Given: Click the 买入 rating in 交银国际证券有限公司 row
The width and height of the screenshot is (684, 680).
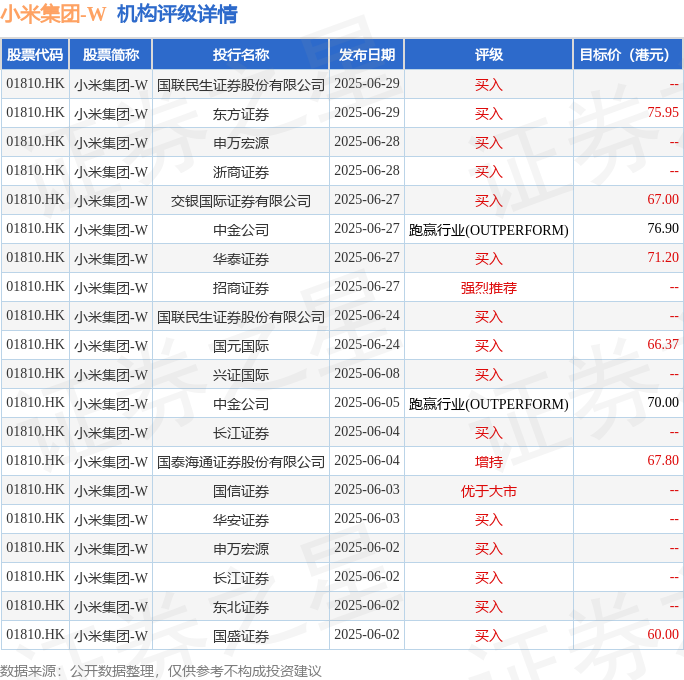Looking at the screenshot, I should point(489,201).
